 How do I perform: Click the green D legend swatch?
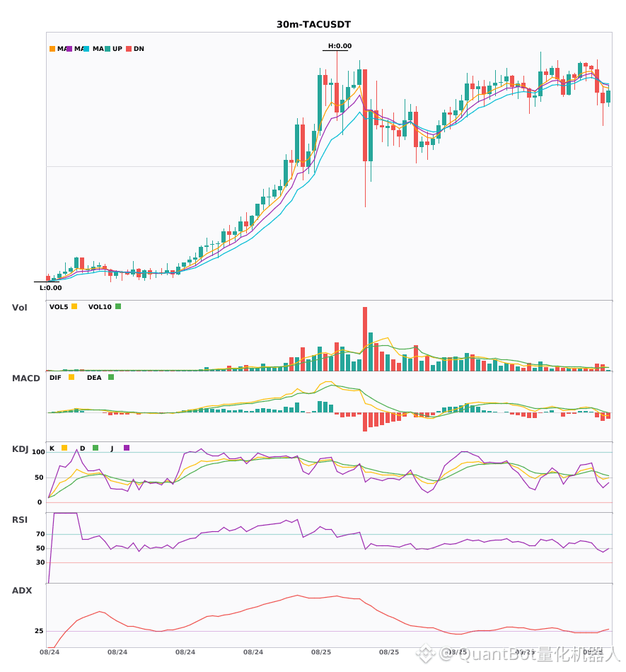pos(95,448)
